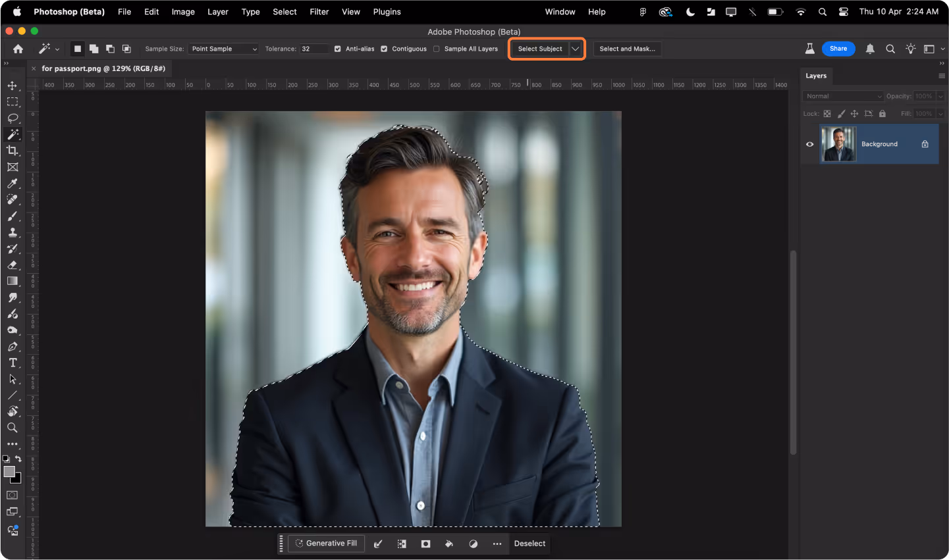Viewport: 949px width, 560px height.
Task: Select the Rectangular Marquee tool
Action: tap(13, 102)
